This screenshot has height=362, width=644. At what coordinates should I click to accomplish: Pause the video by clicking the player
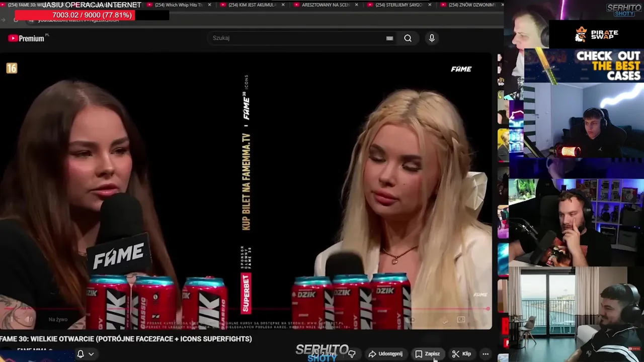(x=246, y=191)
